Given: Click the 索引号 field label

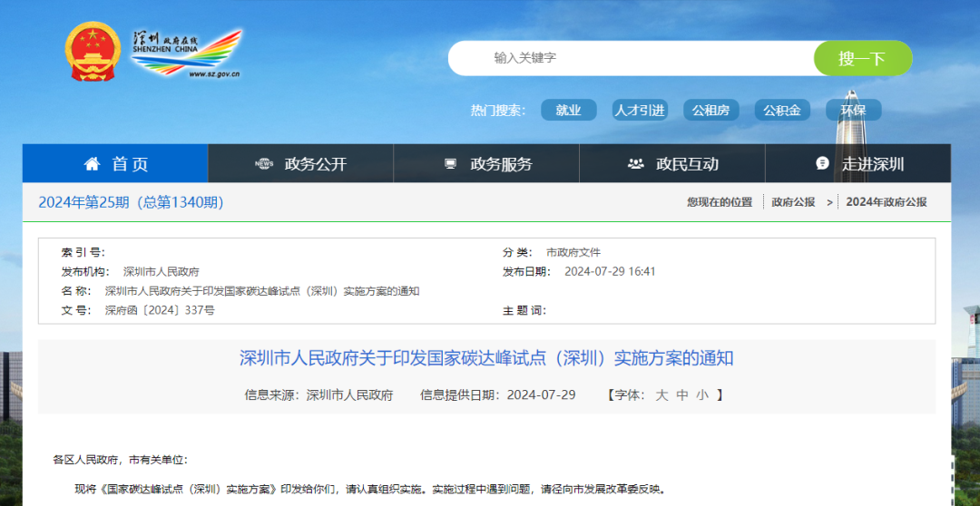Looking at the screenshot, I should pyautogui.click(x=83, y=252).
